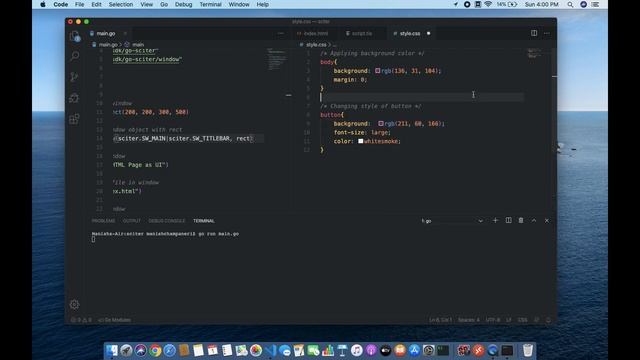
Task: Change file encoding UTF-8 in status bar
Action: [493, 320]
